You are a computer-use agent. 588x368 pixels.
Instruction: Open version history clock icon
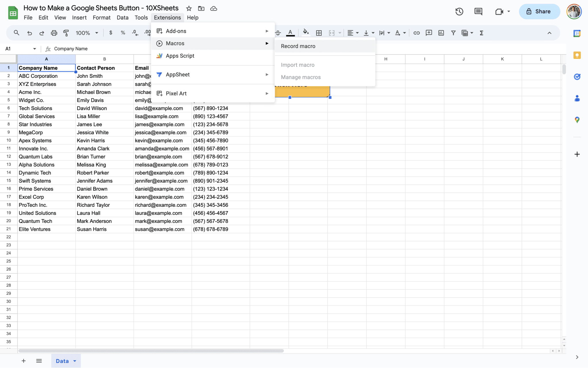[x=459, y=11]
